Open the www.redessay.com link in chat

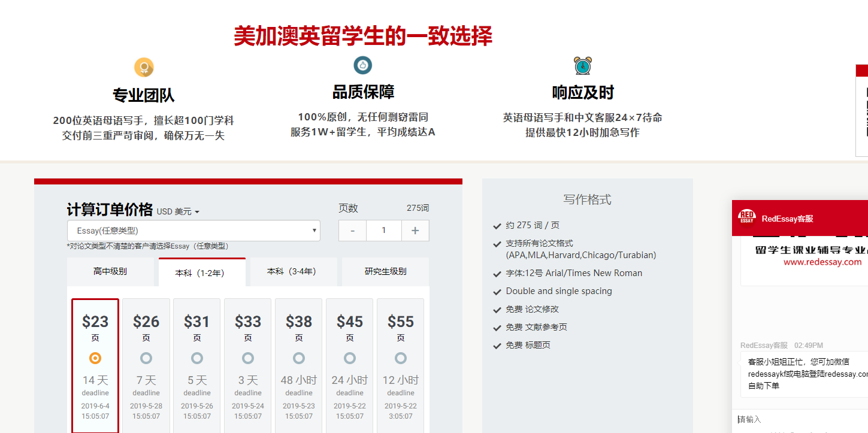tap(822, 262)
